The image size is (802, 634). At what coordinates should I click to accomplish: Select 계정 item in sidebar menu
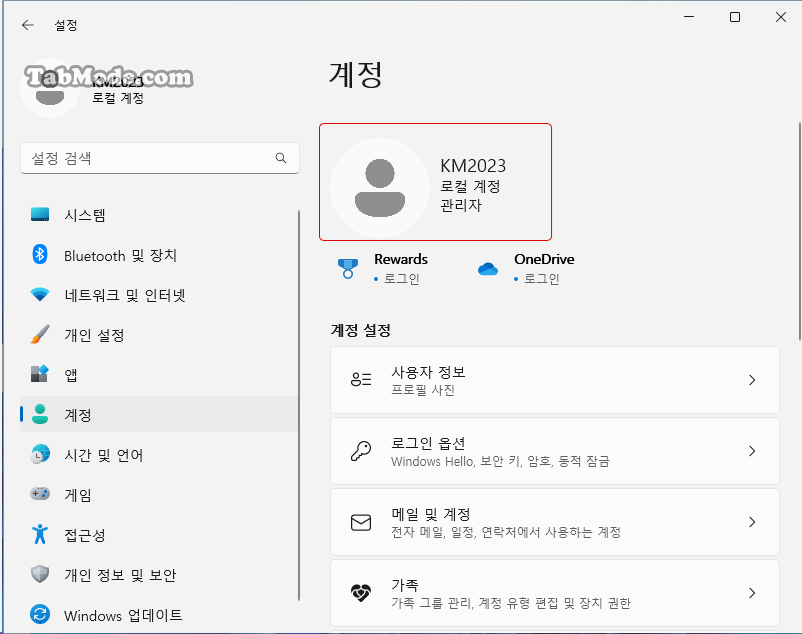tap(159, 414)
